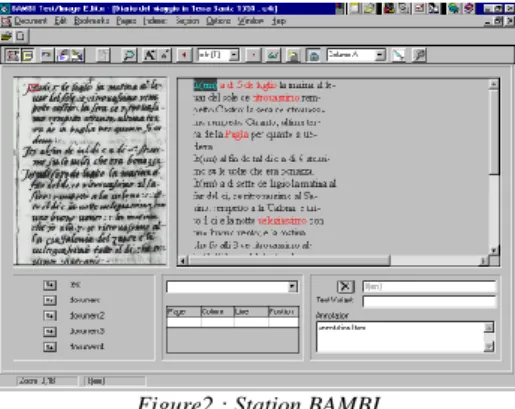Click the red left-arrow previous page button
This screenshot has height=409, width=515.
pyautogui.click(x=184, y=55)
